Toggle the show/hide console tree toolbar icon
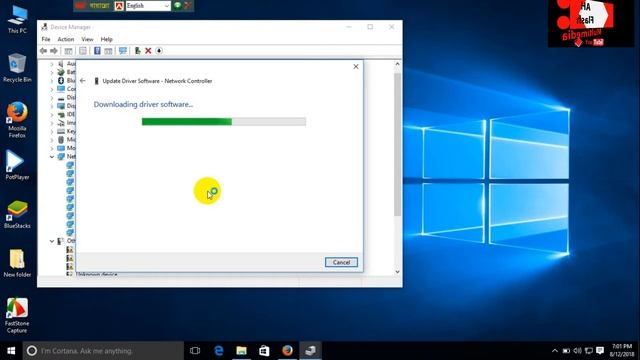 68,51
